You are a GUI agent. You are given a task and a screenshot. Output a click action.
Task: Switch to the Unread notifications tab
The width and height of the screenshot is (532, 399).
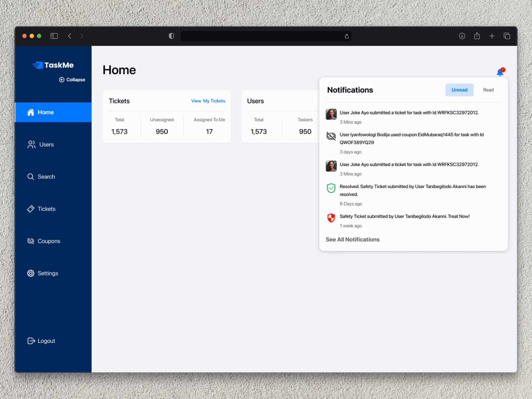pos(459,90)
